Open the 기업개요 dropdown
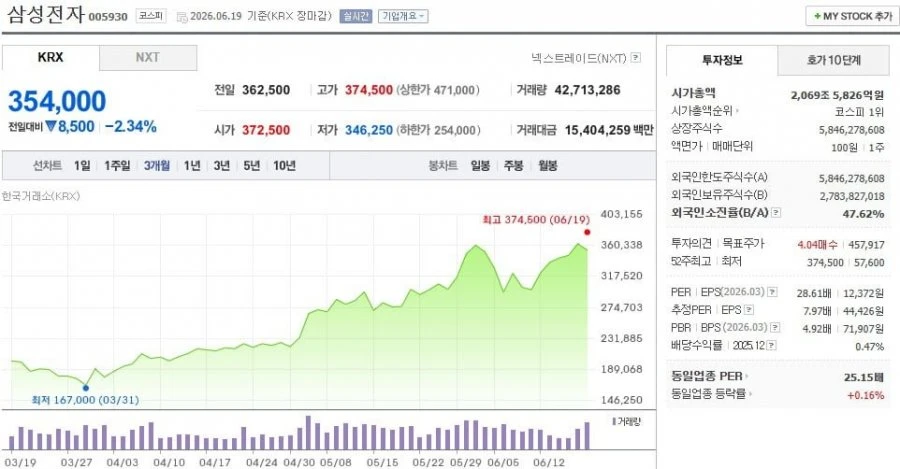The height and width of the screenshot is (469, 900). 402,17
